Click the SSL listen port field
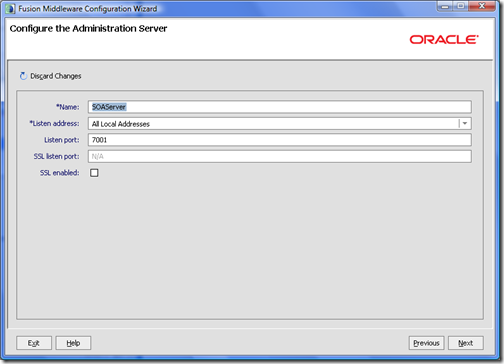The image size is (504, 364). 280,156
